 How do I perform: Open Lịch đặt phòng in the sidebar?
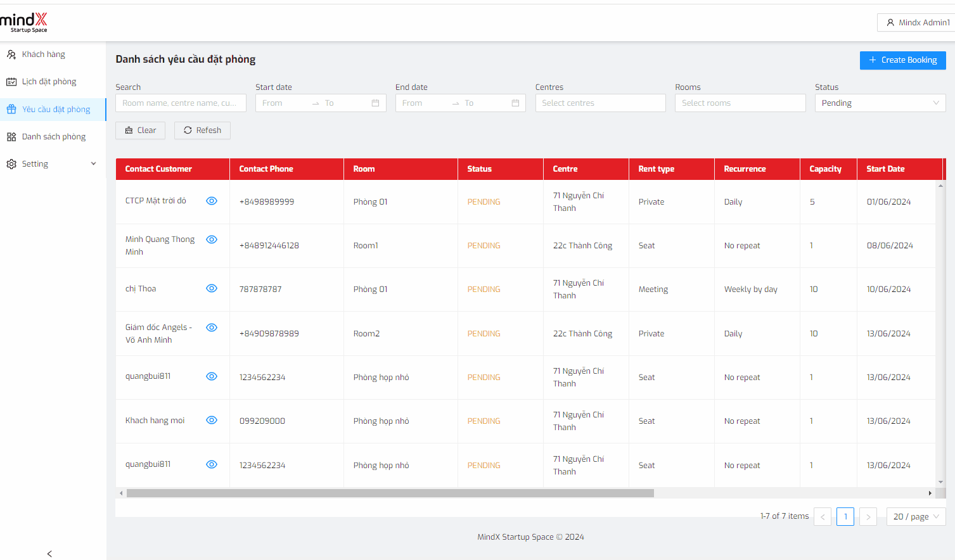tap(49, 82)
